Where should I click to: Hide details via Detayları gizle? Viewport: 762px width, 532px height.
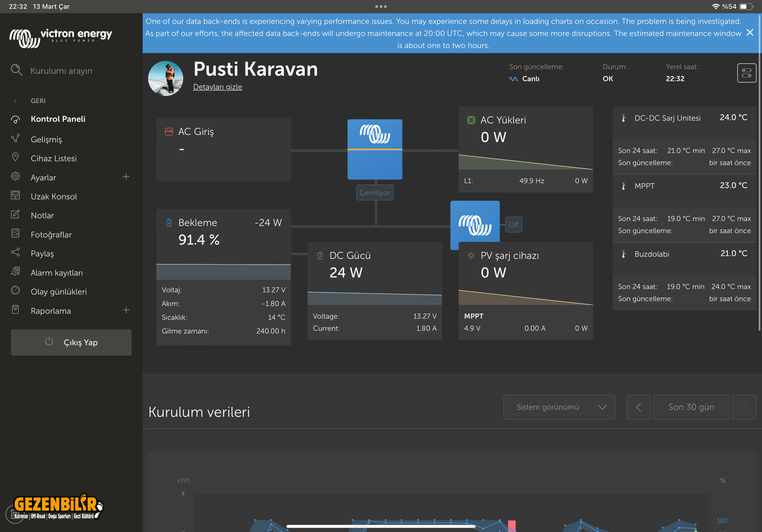217,87
